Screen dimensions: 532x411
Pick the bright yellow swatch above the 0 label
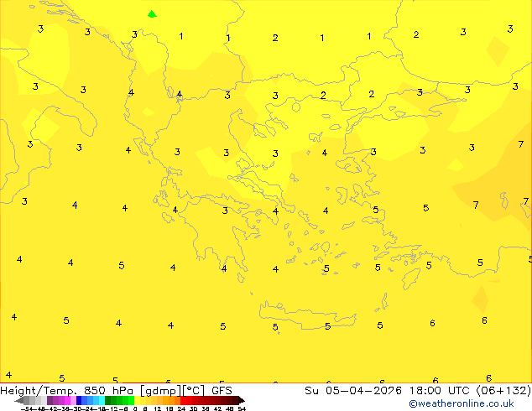pyautogui.click(x=137, y=400)
